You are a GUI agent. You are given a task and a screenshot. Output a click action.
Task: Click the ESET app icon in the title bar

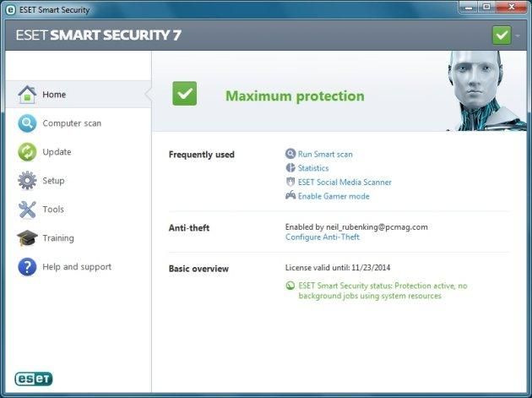click(x=10, y=10)
